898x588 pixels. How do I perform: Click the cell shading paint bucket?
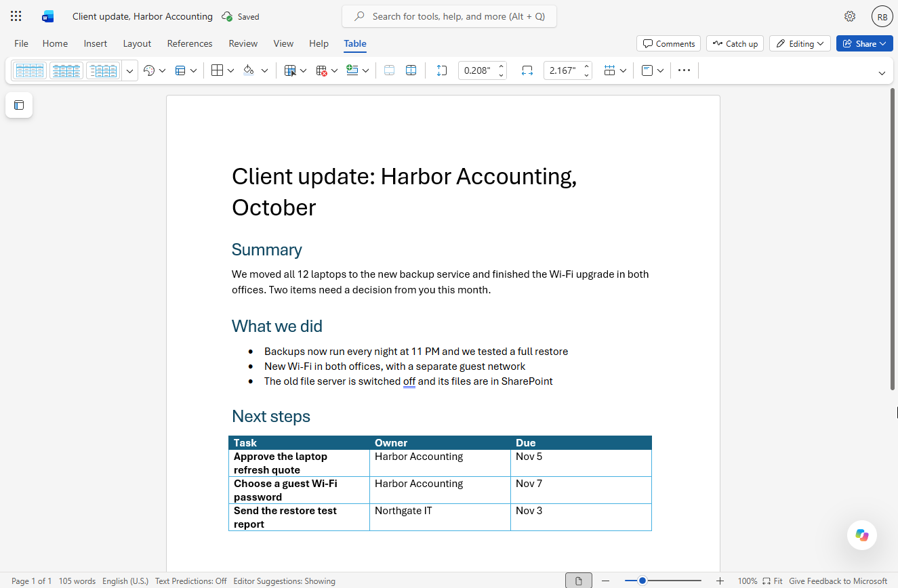pos(249,70)
